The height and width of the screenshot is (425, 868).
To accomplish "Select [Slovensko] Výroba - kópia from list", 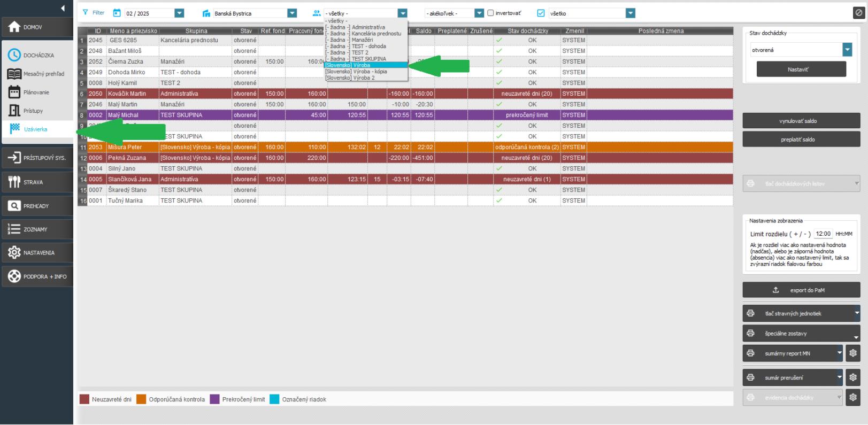I will (356, 72).
